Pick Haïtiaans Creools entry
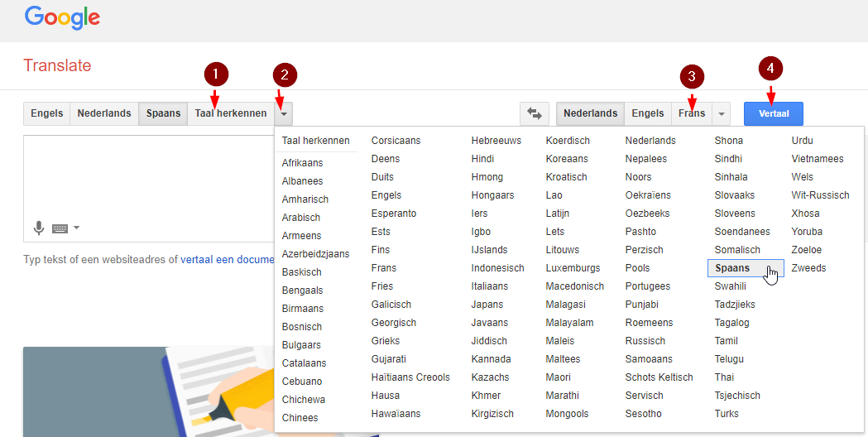 pyautogui.click(x=410, y=377)
